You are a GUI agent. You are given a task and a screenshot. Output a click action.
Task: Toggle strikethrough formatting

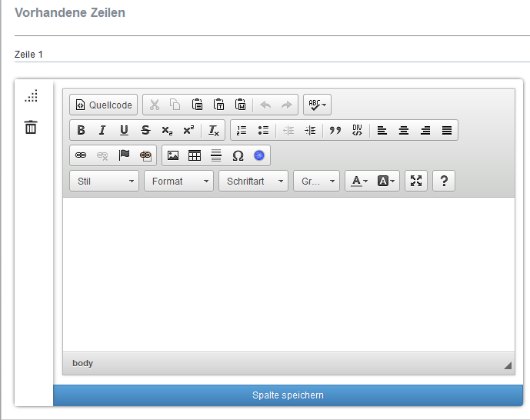click(145, 130)
